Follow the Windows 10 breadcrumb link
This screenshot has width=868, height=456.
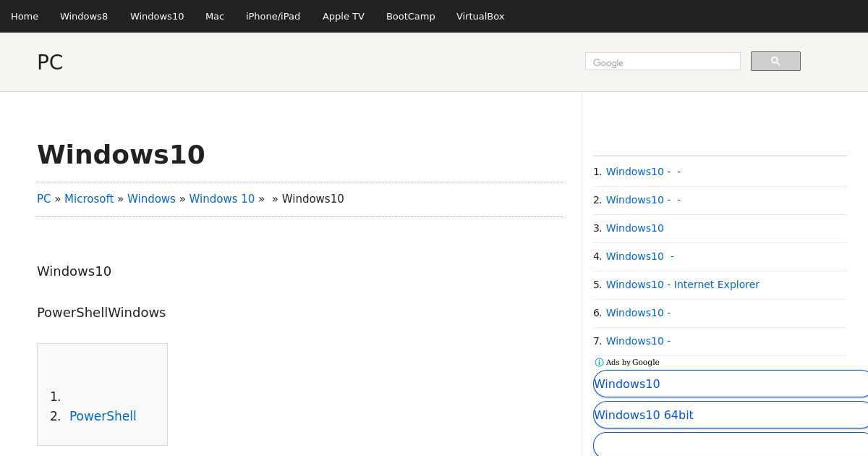tap(222, 199)
